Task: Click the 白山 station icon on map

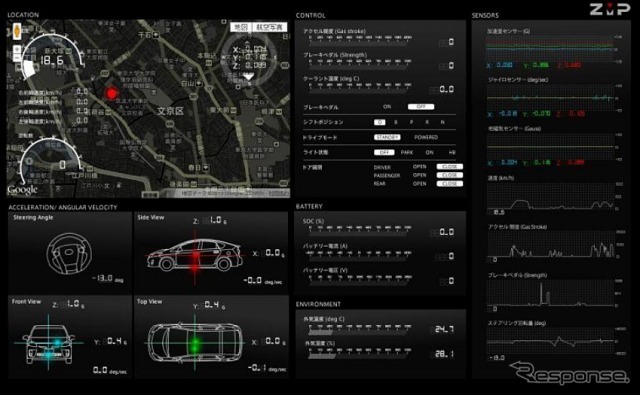Action: [x=199, y=83]
